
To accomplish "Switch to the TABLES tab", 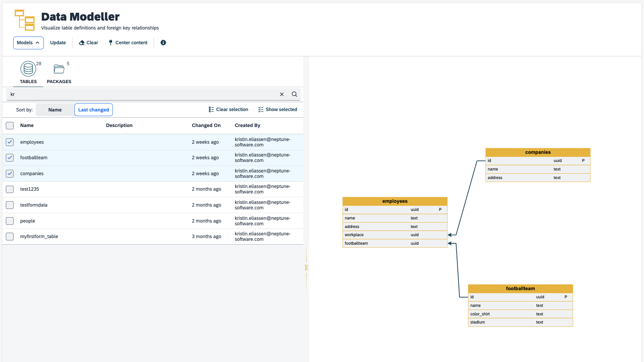I will [x=28, y=73].
